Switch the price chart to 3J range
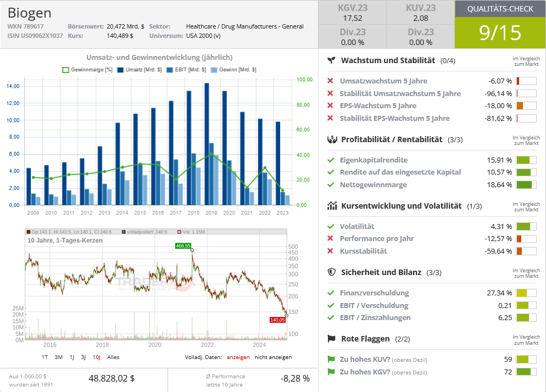The height and width of the screenshot is (392, 546). point(83,357)
